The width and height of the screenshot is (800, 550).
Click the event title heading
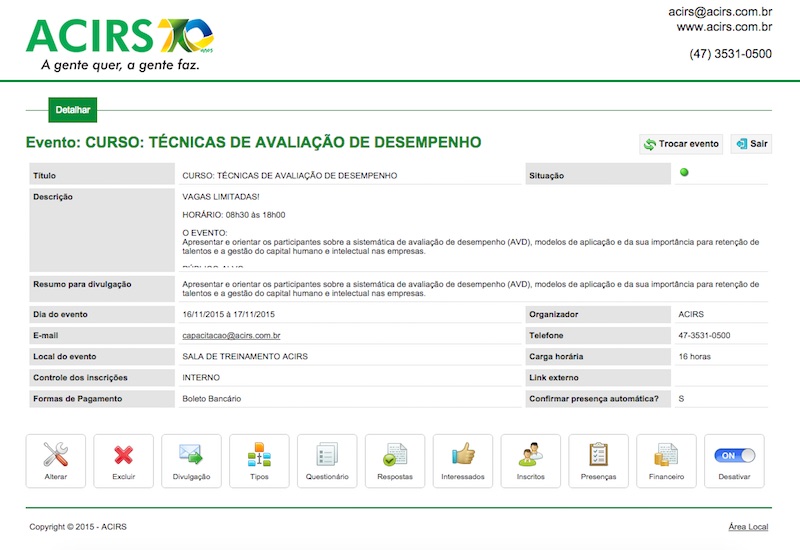tap(254, 143)
